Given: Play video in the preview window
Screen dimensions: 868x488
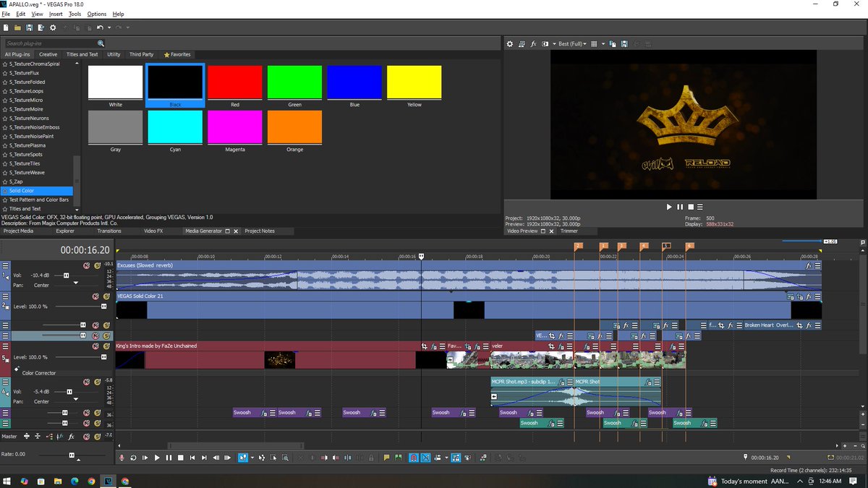Looking at the screenshot, I should (669, 207).
